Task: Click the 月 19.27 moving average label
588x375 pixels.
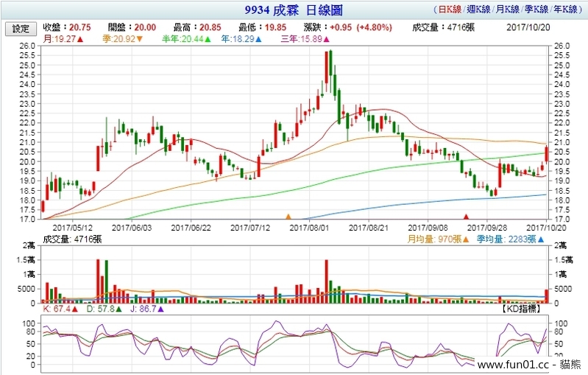Action: [63, 39]
